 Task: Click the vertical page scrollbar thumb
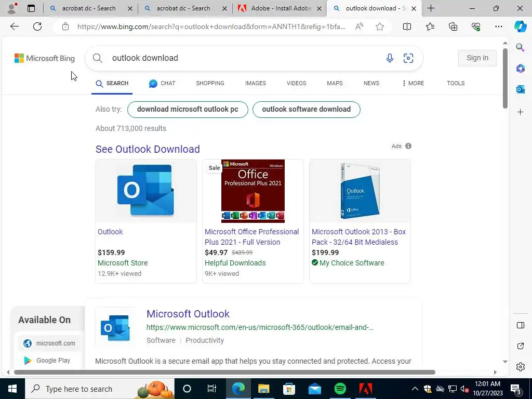click(505, 78)
